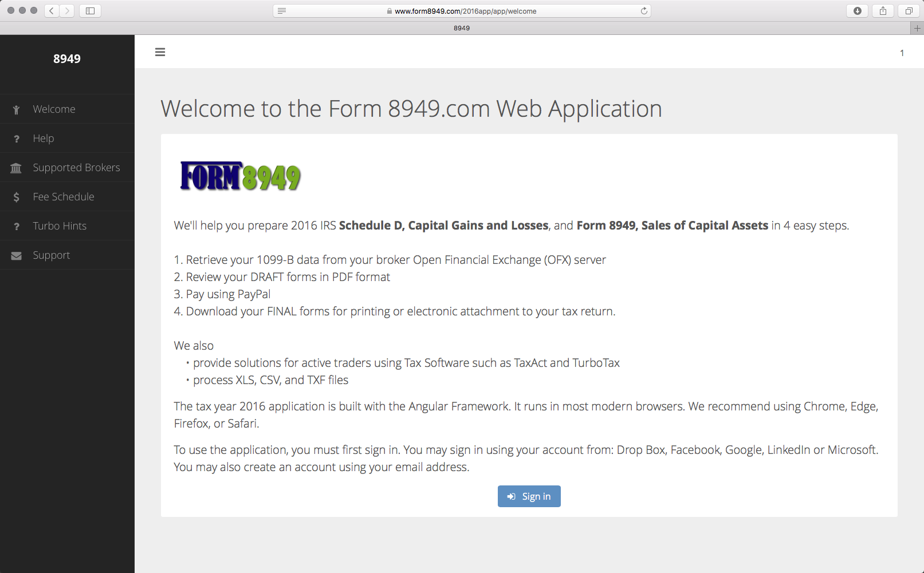924x573 pixels.
Task: Go forward with Safari's forward arrow
Action: [67, 11]
